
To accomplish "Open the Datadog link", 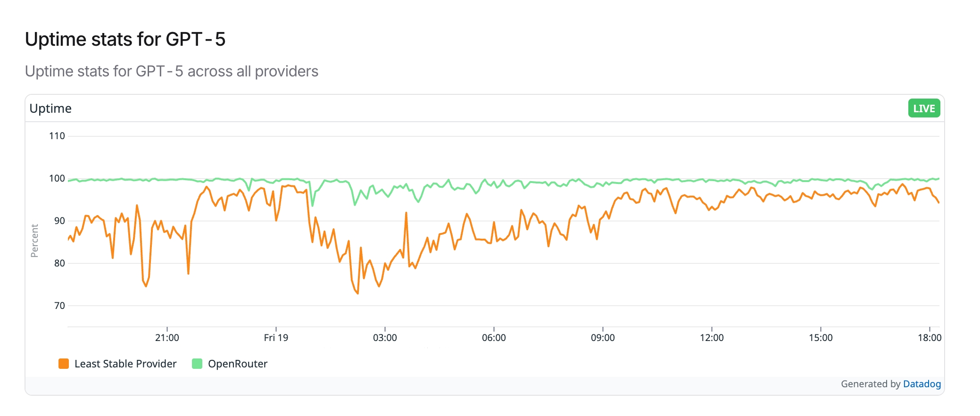I will tap(922, 384).
